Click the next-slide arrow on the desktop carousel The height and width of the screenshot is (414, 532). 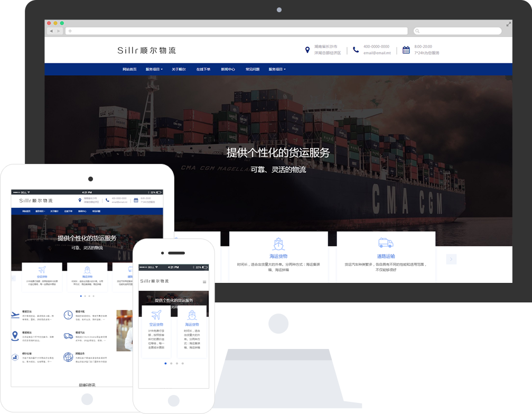[451, 259]
